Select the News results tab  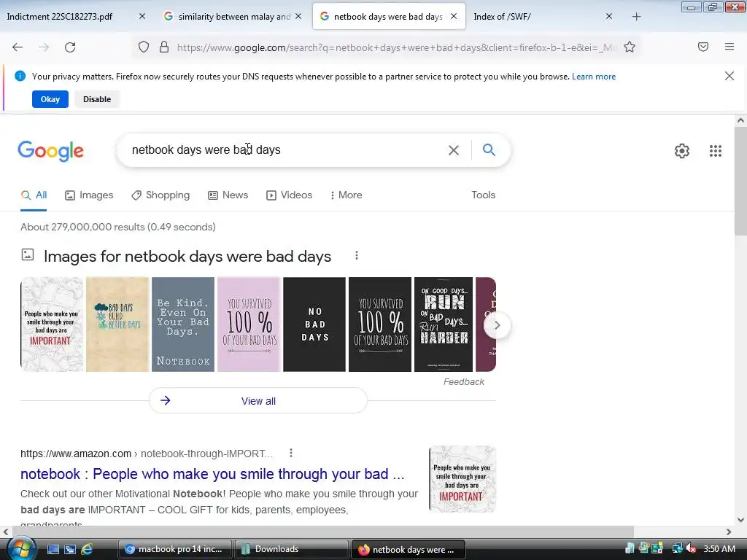coord(228,195)
